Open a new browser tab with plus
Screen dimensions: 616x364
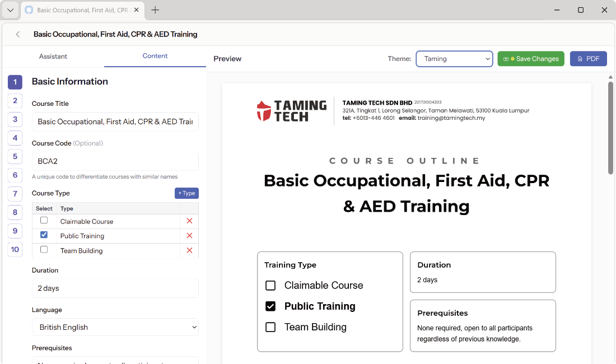(155, 10)
